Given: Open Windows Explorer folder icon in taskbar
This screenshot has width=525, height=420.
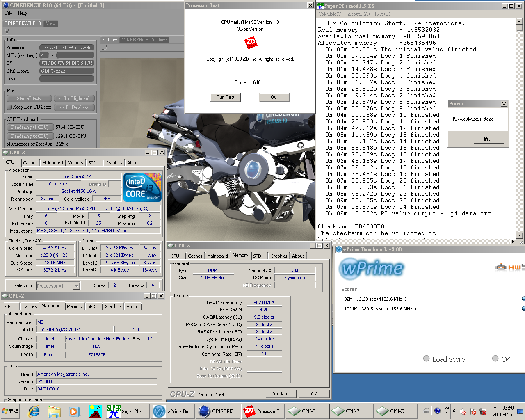Looking at the screenshot, I should (54, 411).
